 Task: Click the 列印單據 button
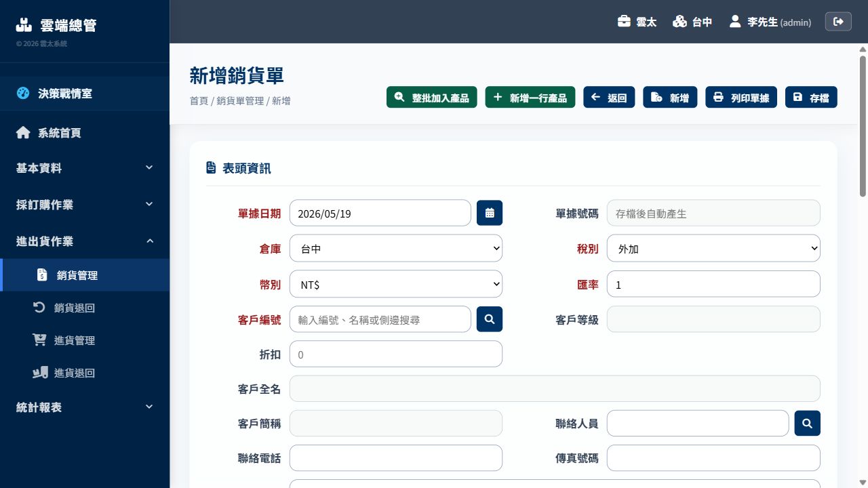(x=741, y=97)
